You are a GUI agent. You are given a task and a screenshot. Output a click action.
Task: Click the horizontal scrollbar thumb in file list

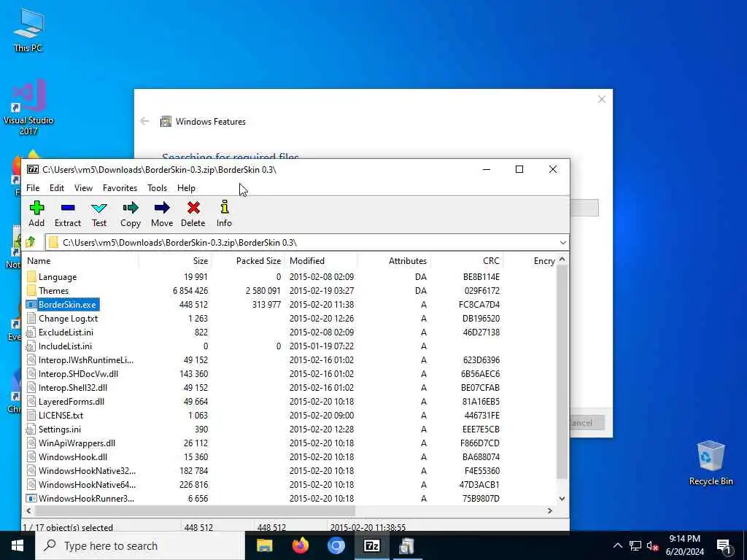(x=195, y=510)
